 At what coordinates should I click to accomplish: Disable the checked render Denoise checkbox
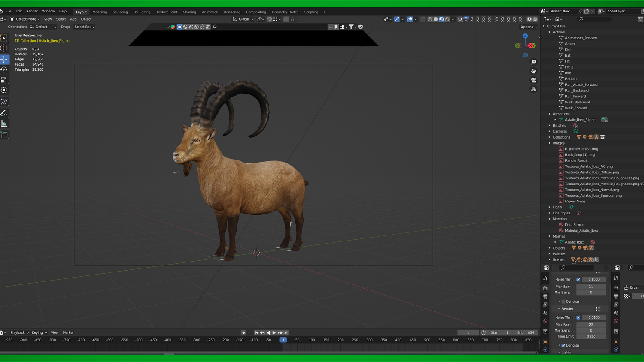(563, 345)
